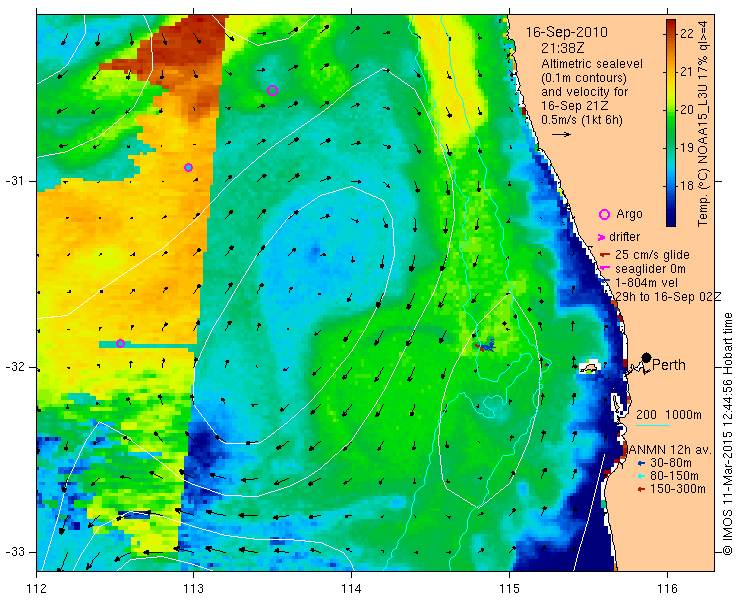Click the 22 value on temperature scale
The height and width of the screenshot is (600, 740).
point(687,34)
